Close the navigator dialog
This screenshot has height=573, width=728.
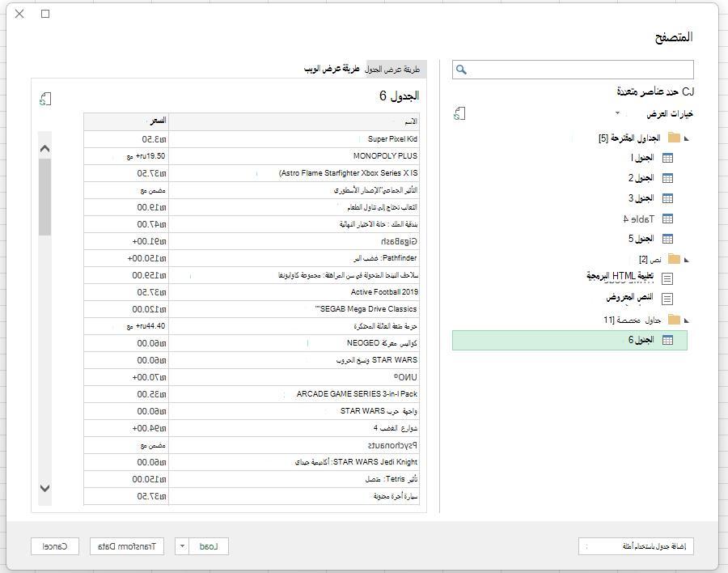[x=19, y=14]
